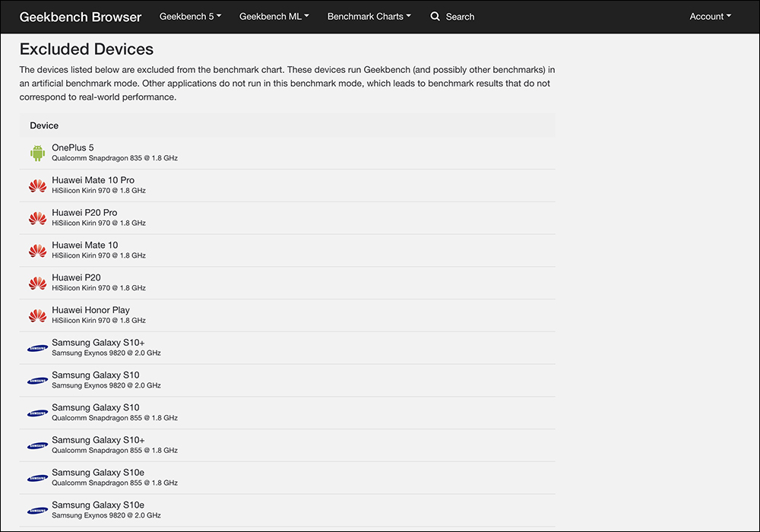Click the Samsung logo beside Galaxy S10e Snapdragon 855
The image size is (760, 532).
(x=37, y=478)
